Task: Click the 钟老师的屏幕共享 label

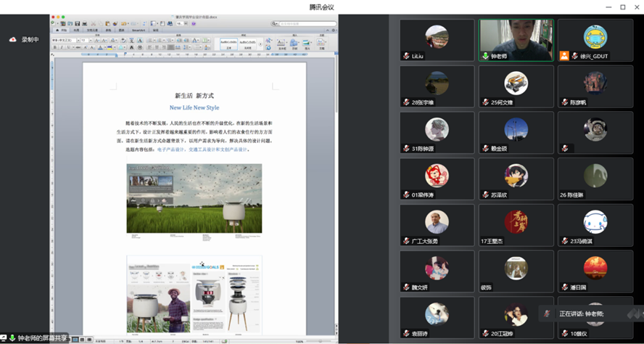Action: [42, 338]
